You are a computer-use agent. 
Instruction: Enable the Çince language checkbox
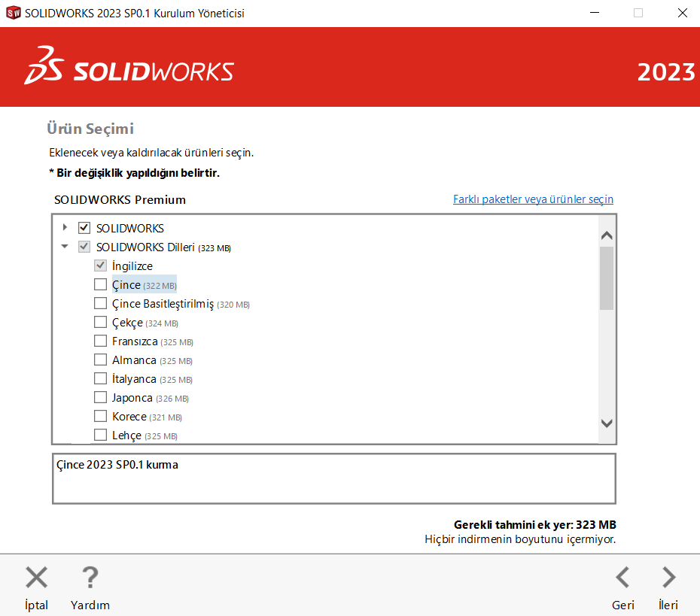[100, 284]
